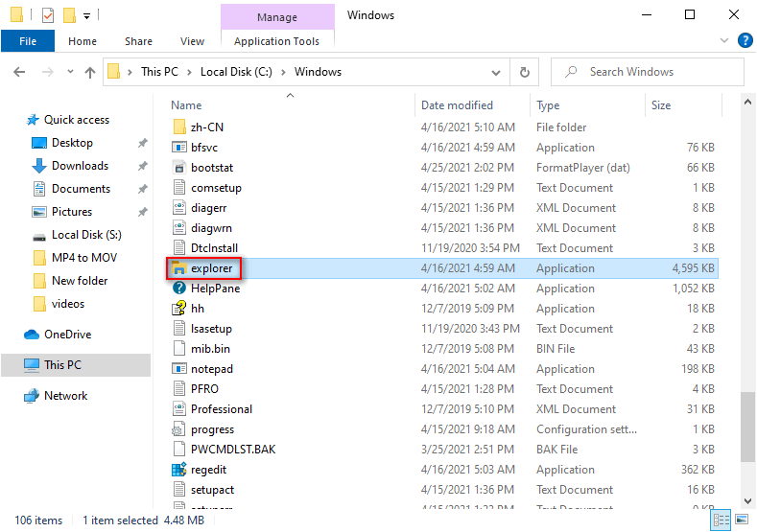The height and width of the screenshot is (532, 757).
Task: Click the Manage contextual tab
Action: [277, 17]
